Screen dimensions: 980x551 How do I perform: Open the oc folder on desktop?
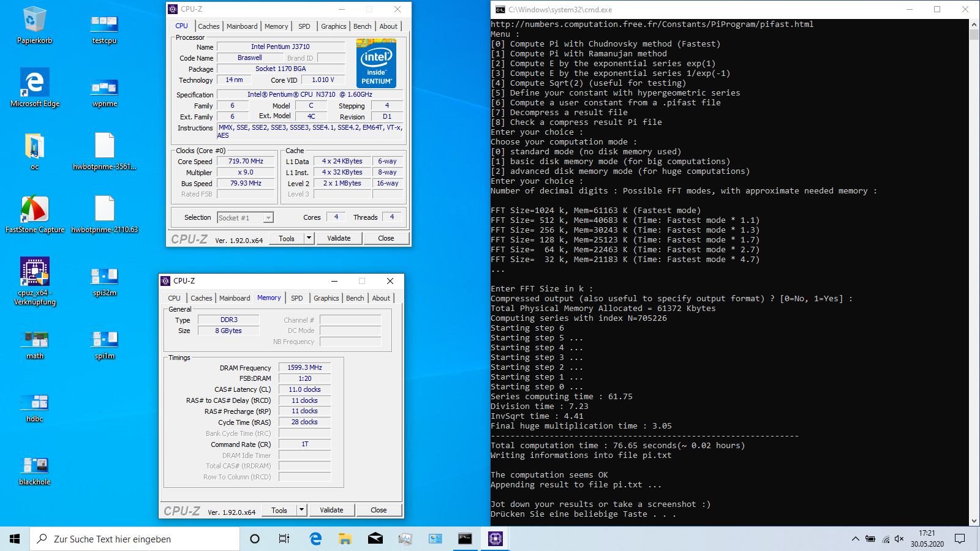[34, 151]
